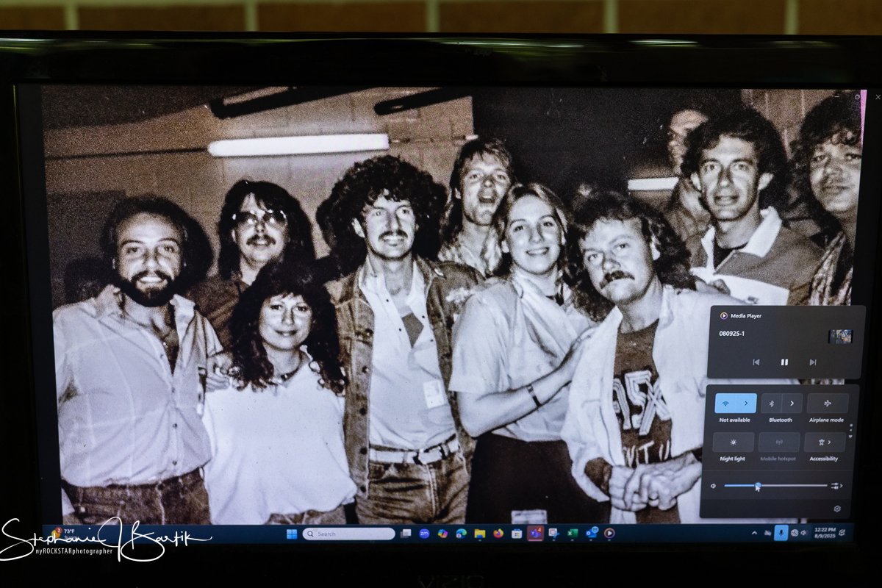
Task: Open Microsoft Teams taskbar icon
Action: pyautogui.click(x=535, y=534)
